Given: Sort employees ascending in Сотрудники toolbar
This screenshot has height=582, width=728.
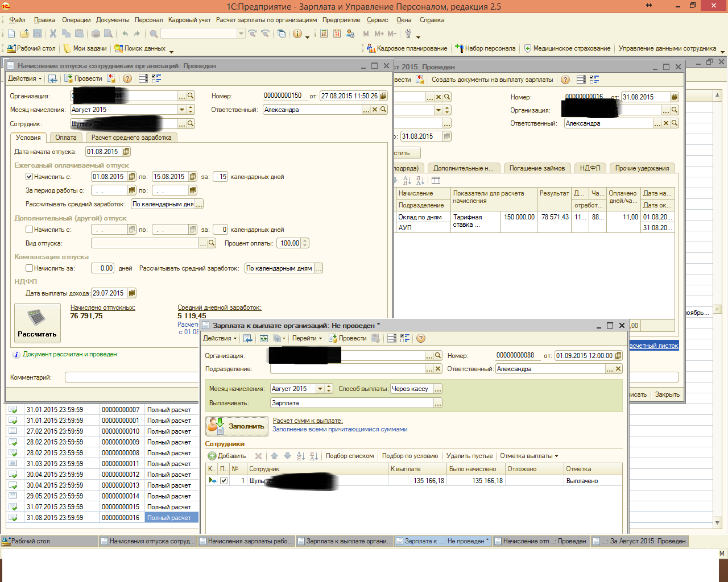Looking at the screenshot, I should coord(301,456).
